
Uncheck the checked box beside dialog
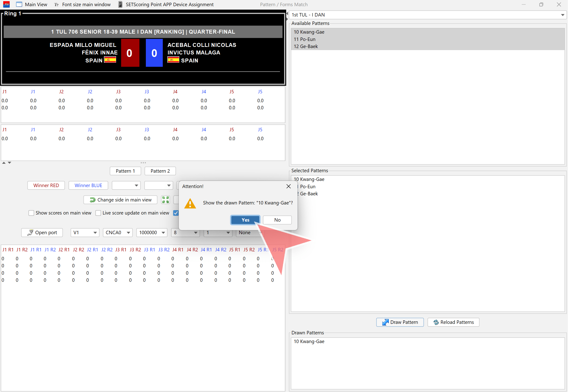pyautogui.click(x=176, y=213)
